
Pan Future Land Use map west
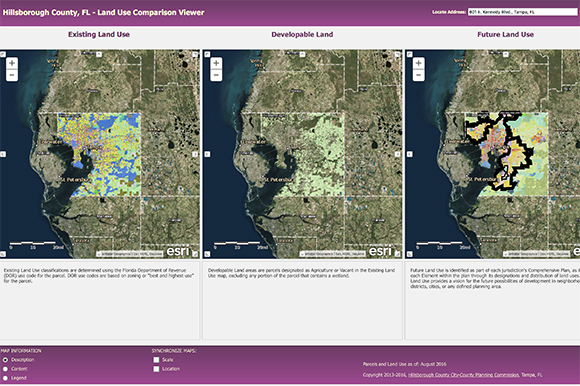(409, 154)
